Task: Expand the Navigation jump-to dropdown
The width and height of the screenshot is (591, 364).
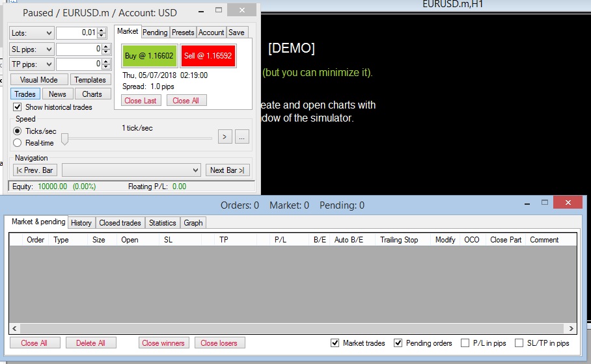Action: pyautogui.click(x=131, y=170)
